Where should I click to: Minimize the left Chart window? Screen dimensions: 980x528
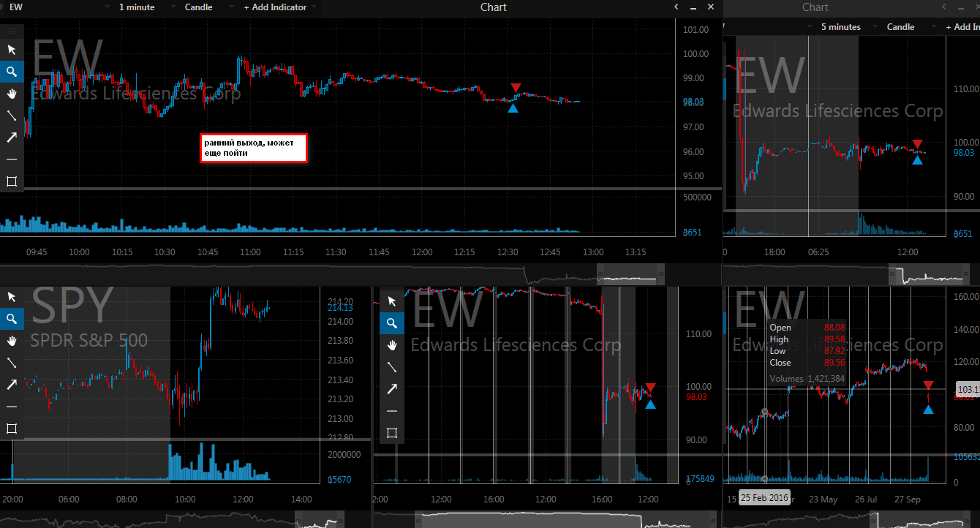(694, 7)
